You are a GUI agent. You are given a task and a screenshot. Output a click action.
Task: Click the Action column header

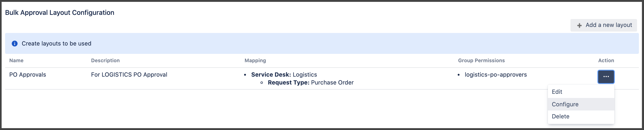[x=606, y=61]
